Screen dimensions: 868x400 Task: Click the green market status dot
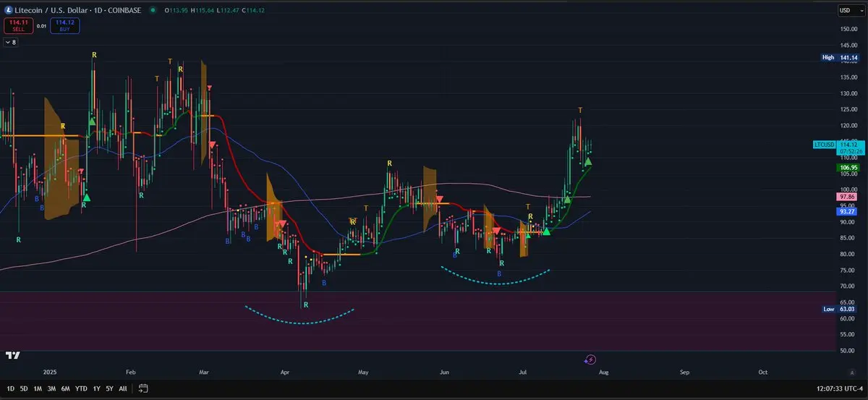tap(153, 11)
